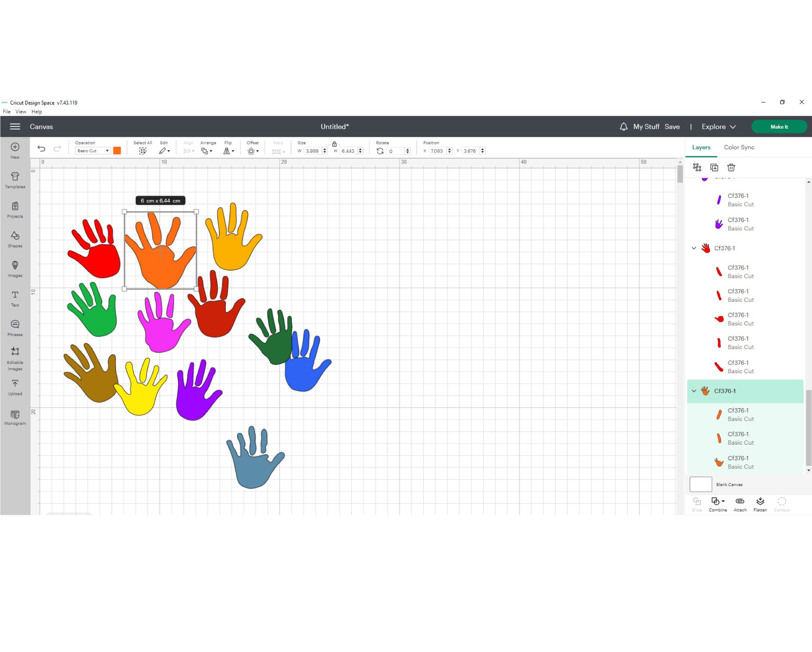Toggle the size aspect-ratio lock
Screen dimensions: 812x652
pos(334,144)
